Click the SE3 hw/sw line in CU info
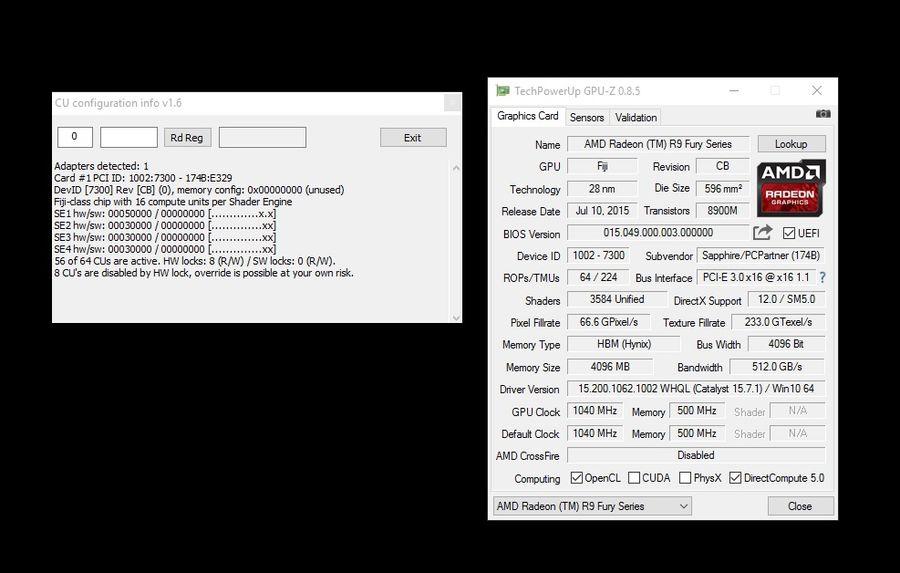Screen dimensions: 900x573 pyautogui.click(x=165, y=237)
